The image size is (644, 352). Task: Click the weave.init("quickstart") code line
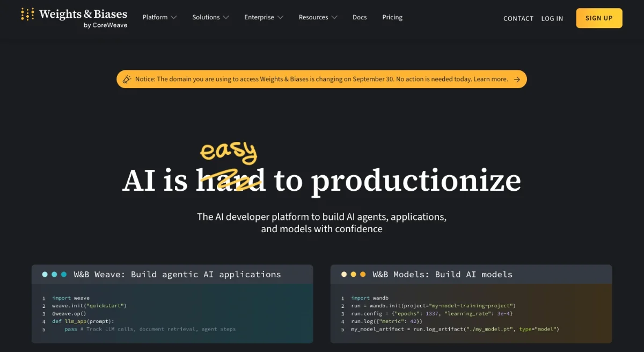89,305
